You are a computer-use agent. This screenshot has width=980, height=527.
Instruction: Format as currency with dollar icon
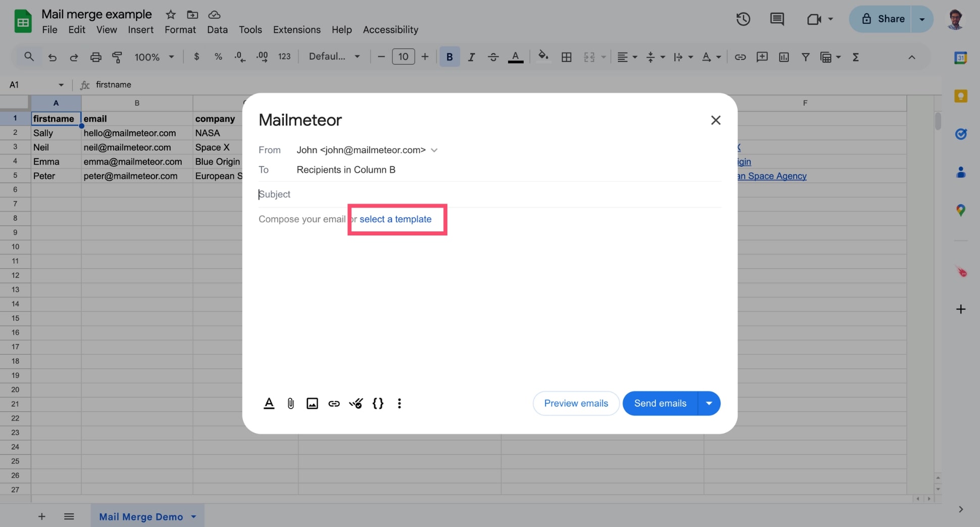(x=196, y=57)
